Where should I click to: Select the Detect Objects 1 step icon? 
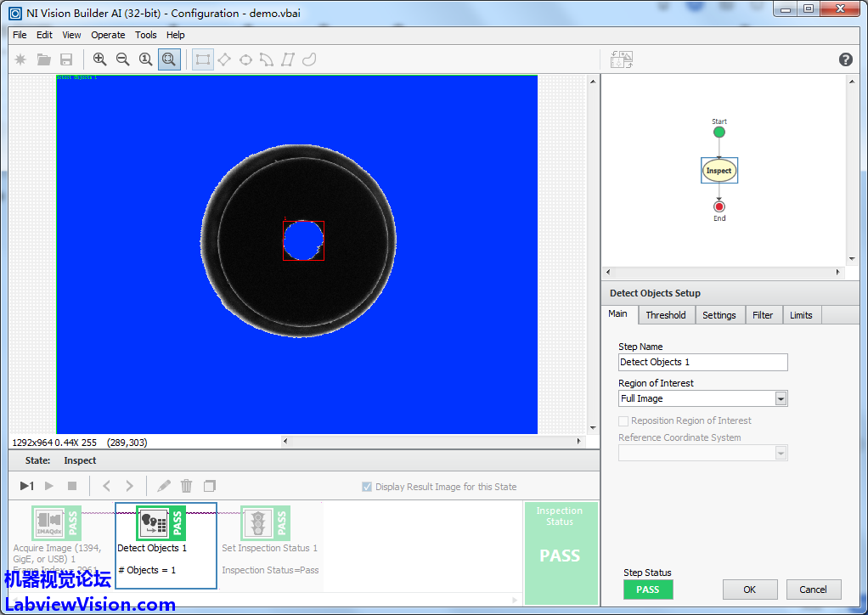click(x=161, y=522)
